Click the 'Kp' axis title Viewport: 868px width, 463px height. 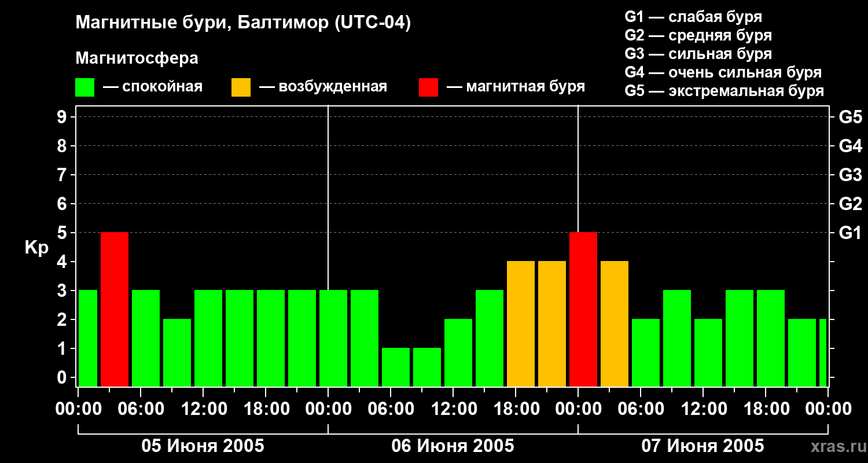click(x=37, y=248)
